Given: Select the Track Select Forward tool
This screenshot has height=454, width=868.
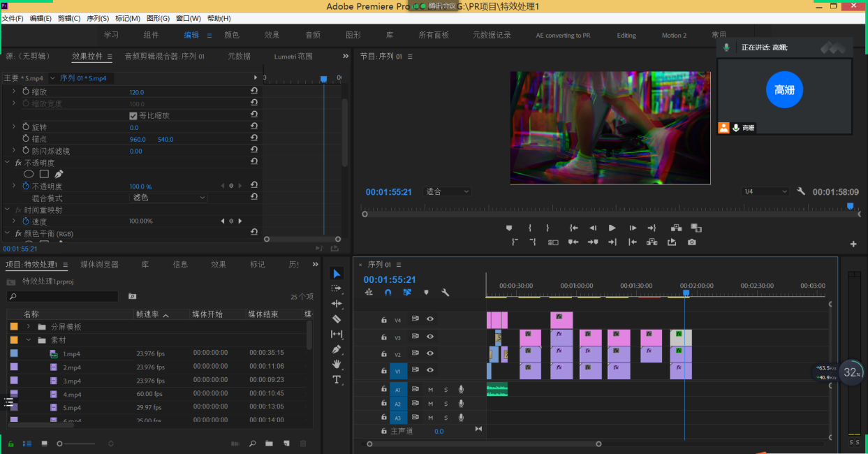Looking at the screenshot, I should (x=337, y=288).
